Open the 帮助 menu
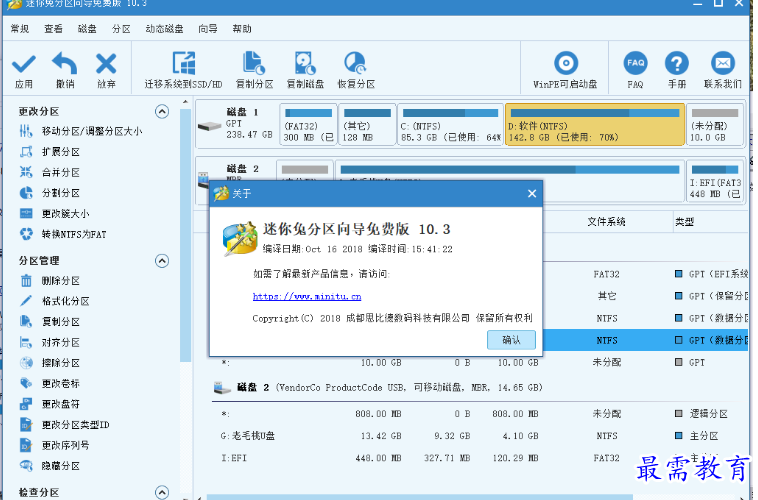758x500 pixels. (x=242, y=29)
